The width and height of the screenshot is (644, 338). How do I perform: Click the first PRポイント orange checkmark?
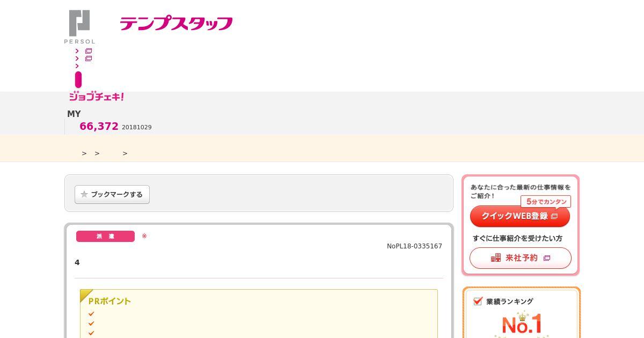coord(91,314)
